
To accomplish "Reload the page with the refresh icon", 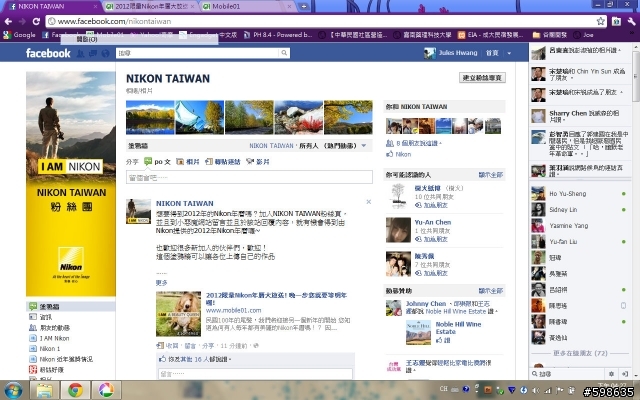I will 36,21.
